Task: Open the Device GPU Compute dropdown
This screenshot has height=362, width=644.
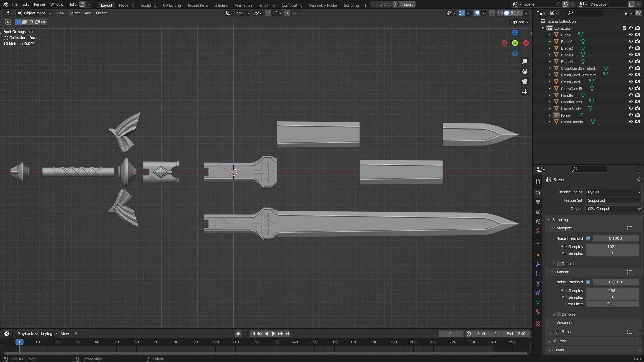Action: (614, 209)
